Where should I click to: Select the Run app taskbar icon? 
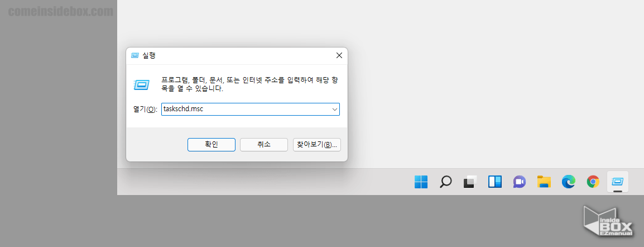(617, 182)
